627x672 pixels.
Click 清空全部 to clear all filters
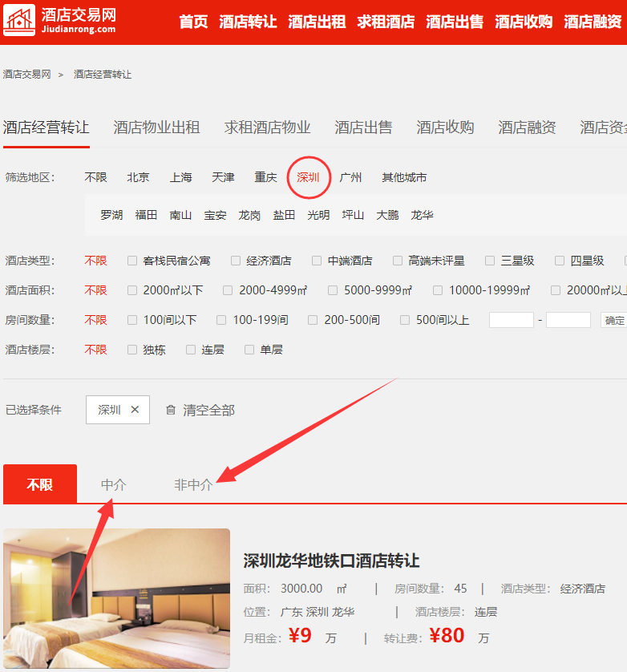208,410
